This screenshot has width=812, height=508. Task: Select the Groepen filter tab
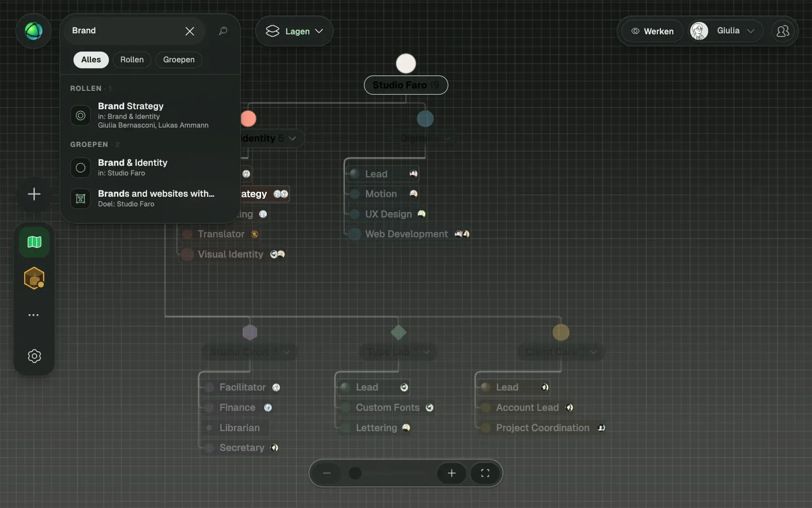(x=179, y=59)
